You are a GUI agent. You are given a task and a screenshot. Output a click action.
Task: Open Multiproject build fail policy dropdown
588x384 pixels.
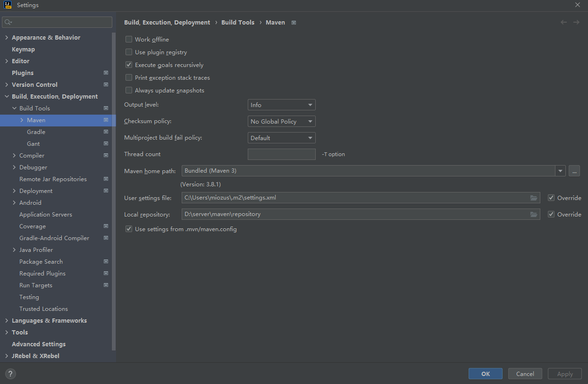pos(282,138)
